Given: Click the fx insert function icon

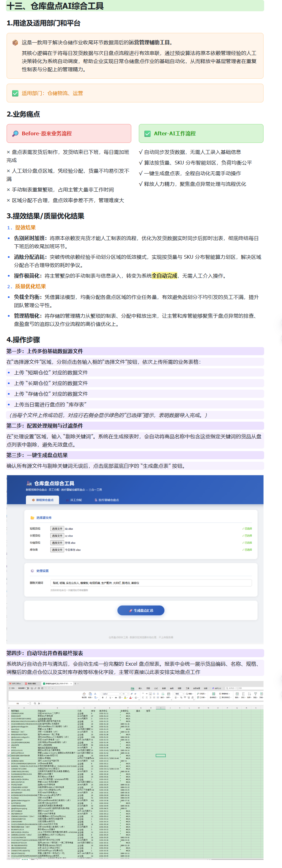Looking at the screenshot, I should pyautogui.click(x=39, y=704).
